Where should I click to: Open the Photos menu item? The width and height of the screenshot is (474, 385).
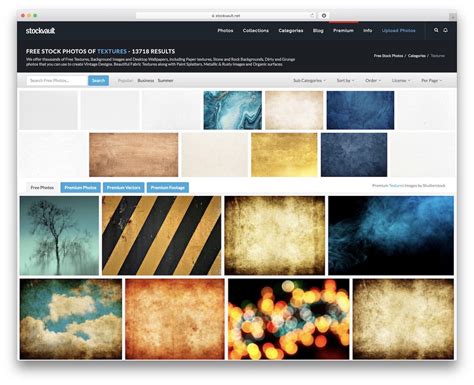[x=225, y=30]
